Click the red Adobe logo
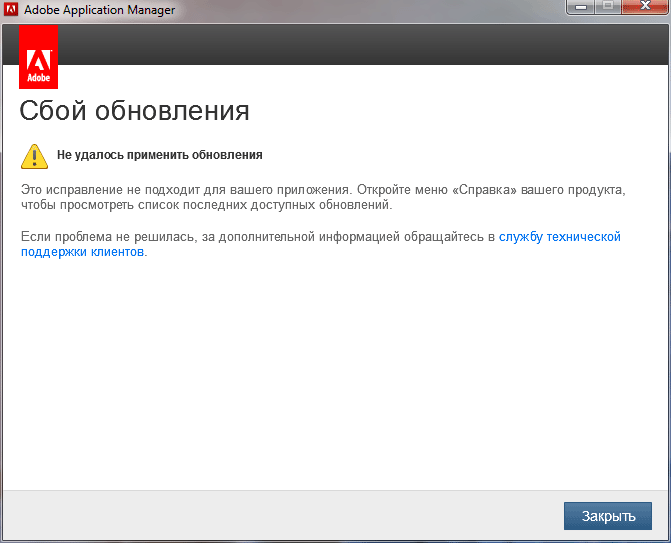Screen dimensions: 671x543 [39, 57]
